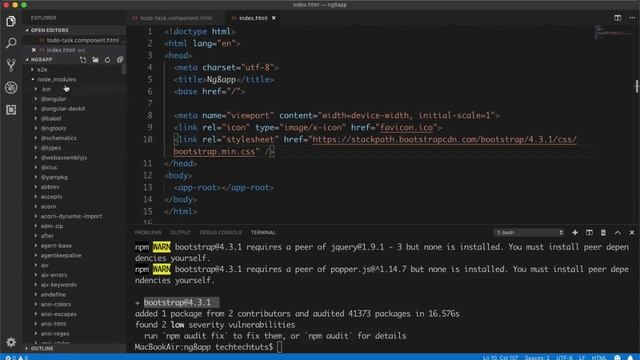
Task: Open the Extensions view in activity bar
Action: [11, 109]
